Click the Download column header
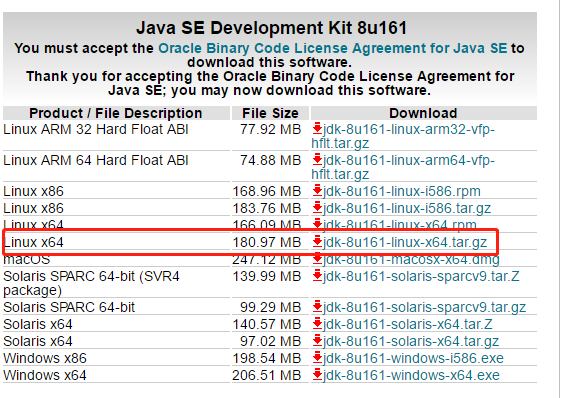 point(423,113)
